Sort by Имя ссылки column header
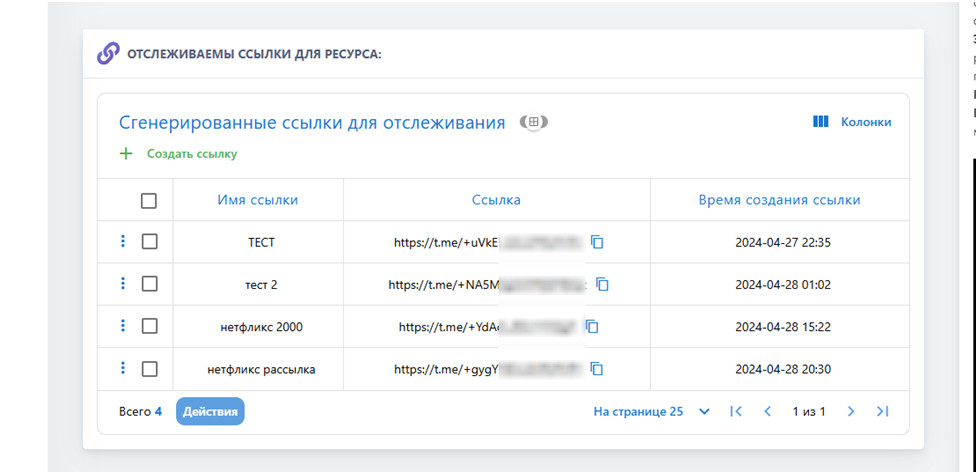Screen dimensions: 978x474 (x=257, y=200)
